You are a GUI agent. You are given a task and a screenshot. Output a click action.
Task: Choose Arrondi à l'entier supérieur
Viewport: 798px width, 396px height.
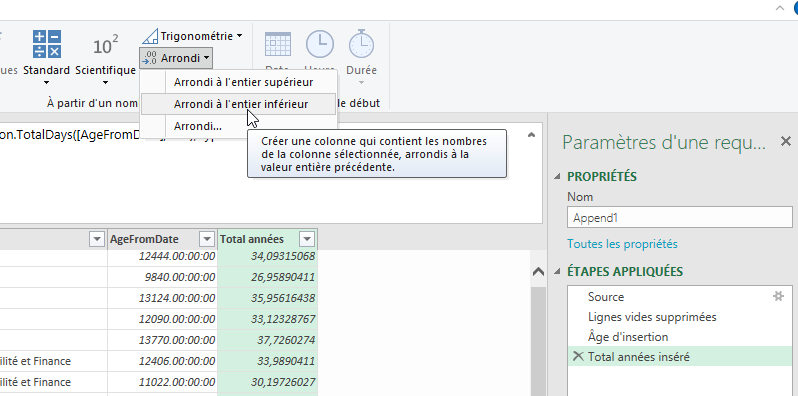coord(238,82)
